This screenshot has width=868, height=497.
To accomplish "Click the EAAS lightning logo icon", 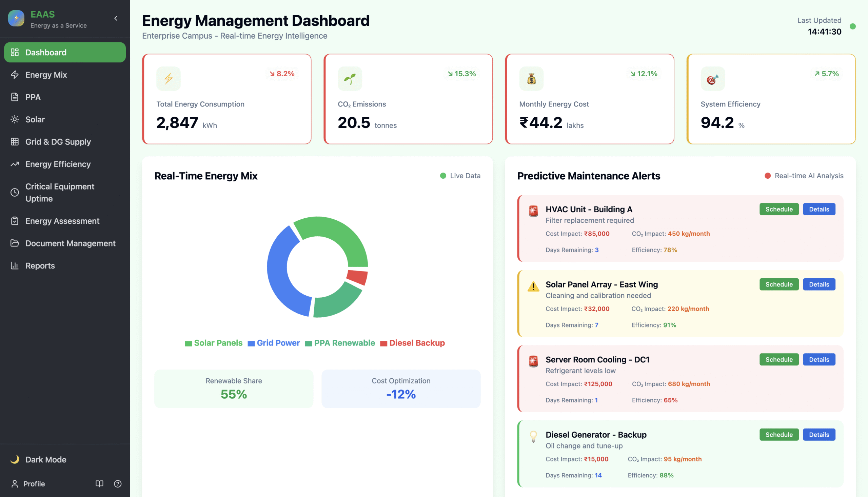I will (16, 18).
